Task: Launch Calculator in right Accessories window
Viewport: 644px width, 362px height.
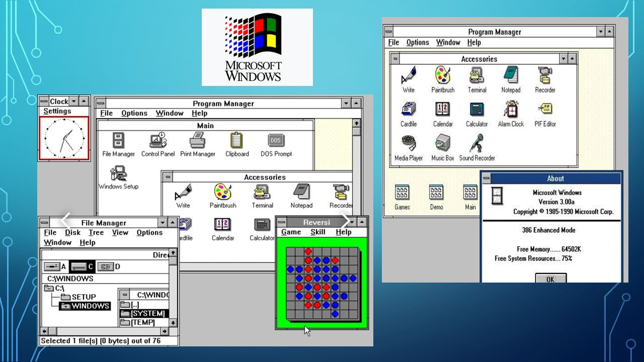Action: pos(477,114)
